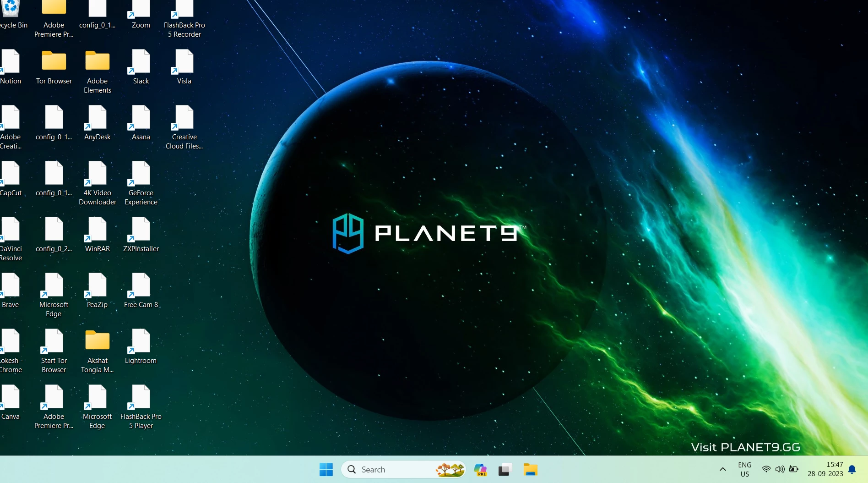Click the taskbar Search box
Viewport: 868px width, 483px height.
coord(403,469)
